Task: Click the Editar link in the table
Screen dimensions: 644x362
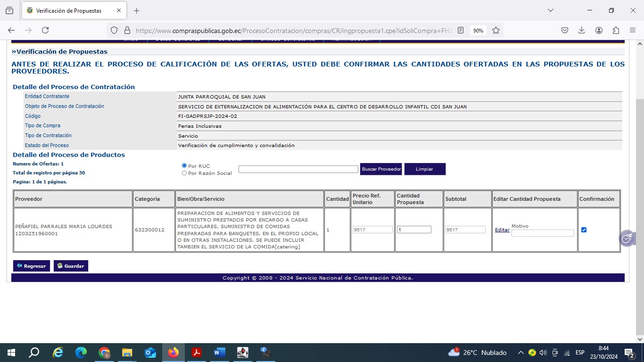Action: tap(502, 230)
